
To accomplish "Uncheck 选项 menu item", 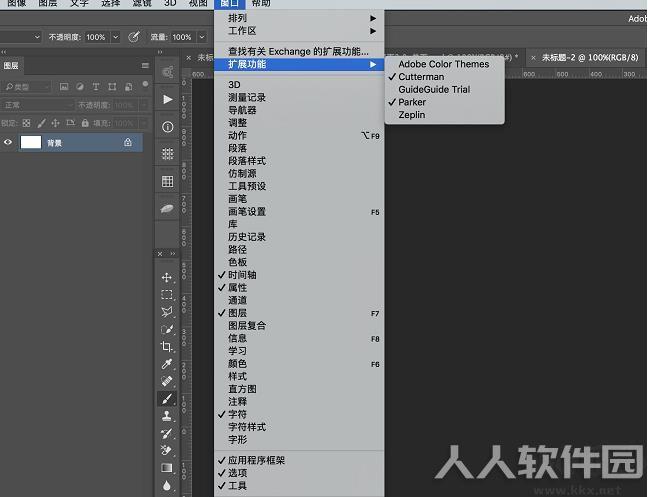I will pos(299,473).
